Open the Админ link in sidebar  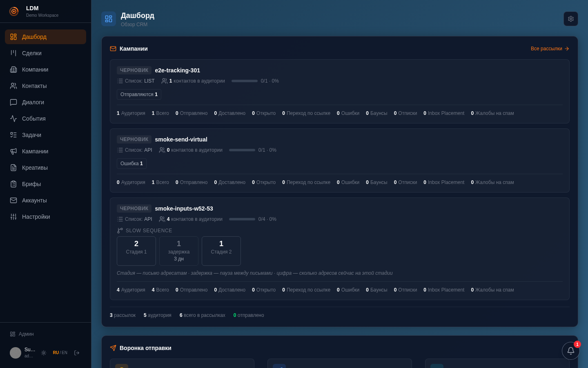22,334
